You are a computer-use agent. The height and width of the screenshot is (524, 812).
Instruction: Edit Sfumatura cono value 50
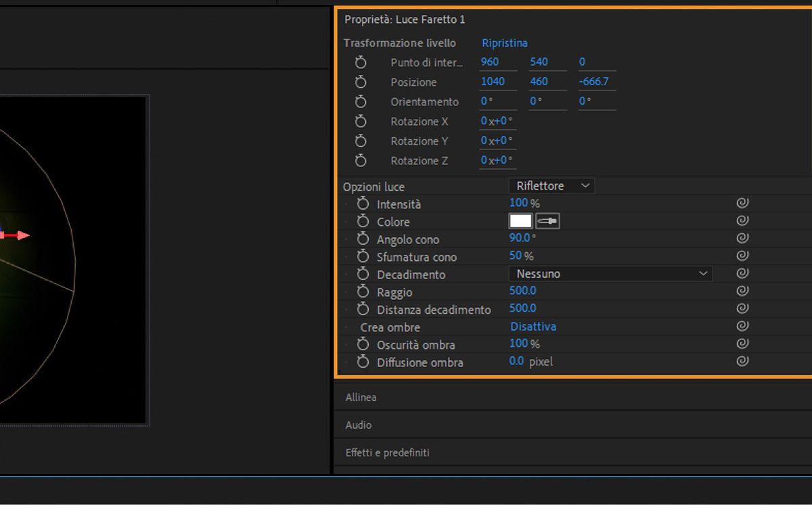coord(516,256)
